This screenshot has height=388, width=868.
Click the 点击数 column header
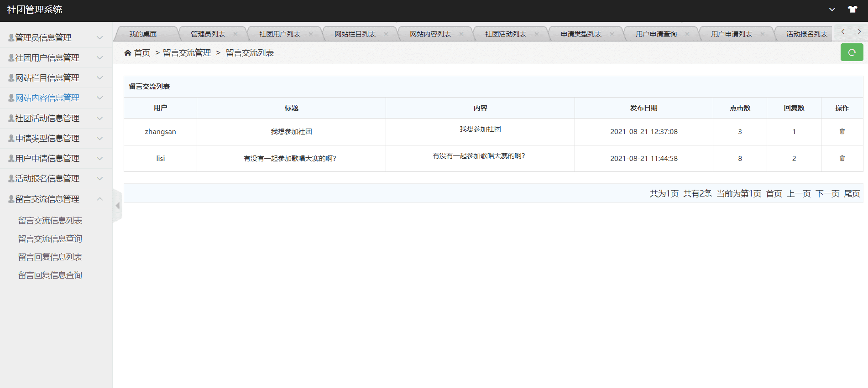point(740,108)
